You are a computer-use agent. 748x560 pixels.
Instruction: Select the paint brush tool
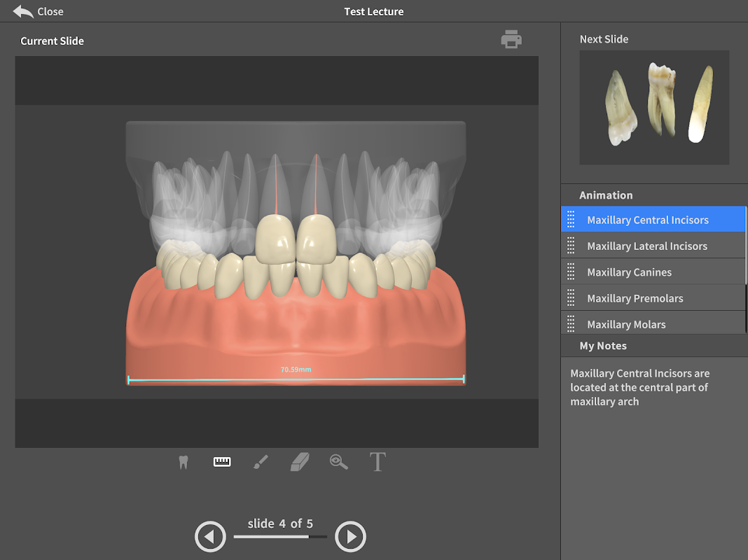[x=261, y=462]
